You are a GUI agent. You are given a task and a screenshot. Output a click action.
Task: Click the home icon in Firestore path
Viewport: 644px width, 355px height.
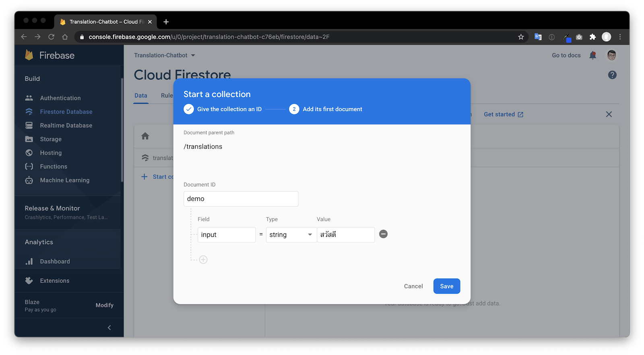(145, 136)
